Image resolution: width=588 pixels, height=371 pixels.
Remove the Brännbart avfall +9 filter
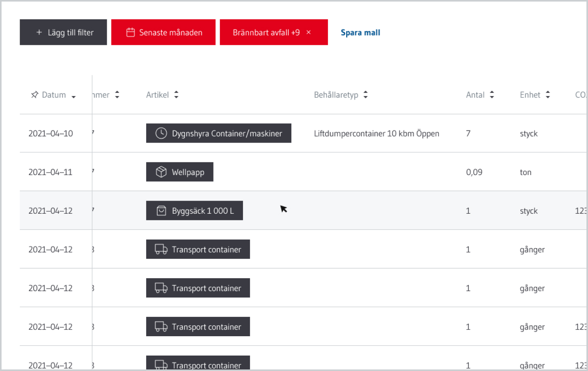309,32
